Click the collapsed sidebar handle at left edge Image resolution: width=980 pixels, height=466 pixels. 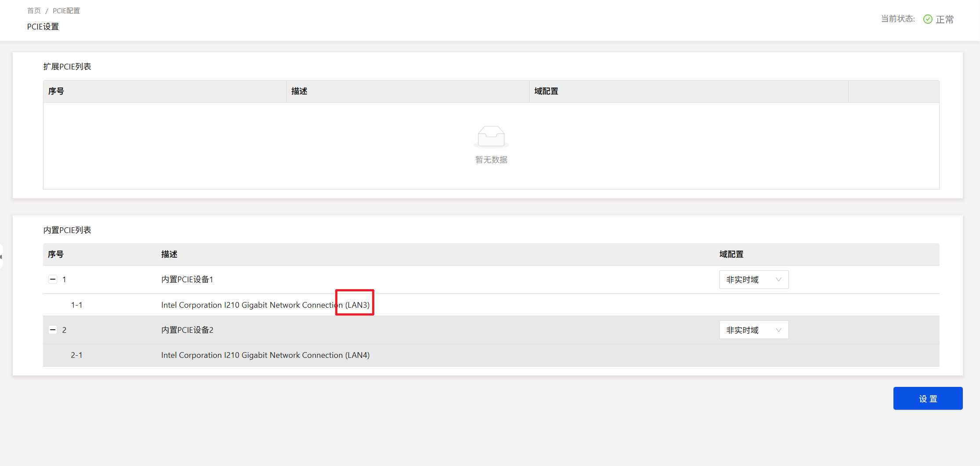(x=1, y=256)
